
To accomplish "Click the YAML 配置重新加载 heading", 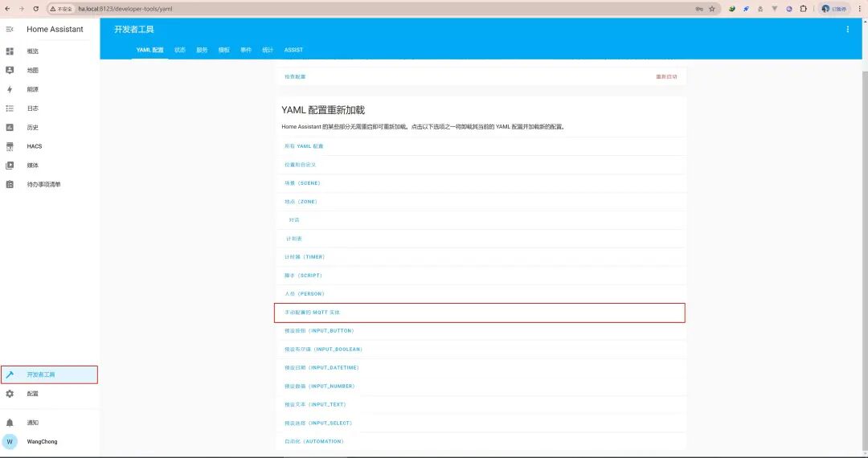I will (x=323, y=110).
